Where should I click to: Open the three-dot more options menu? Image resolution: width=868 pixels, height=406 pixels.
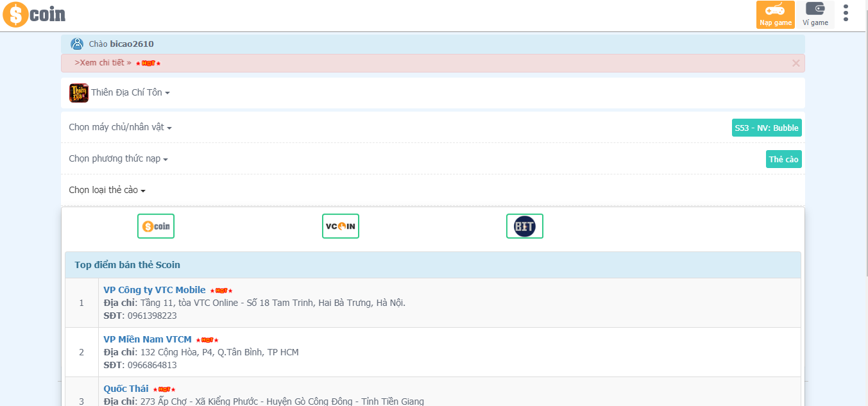[846, 13]
